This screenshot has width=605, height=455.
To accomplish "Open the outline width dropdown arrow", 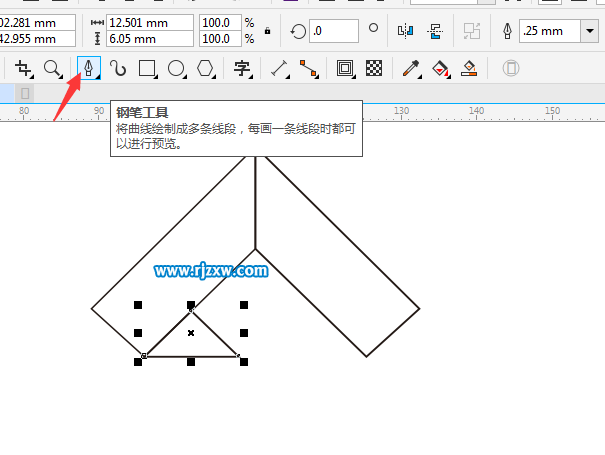I will coord(584,31).
